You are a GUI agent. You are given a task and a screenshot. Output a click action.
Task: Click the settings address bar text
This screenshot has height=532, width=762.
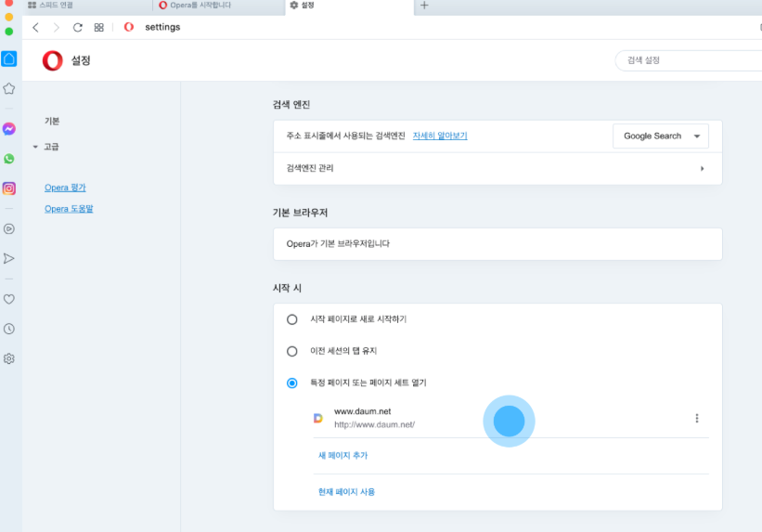click(162, 27)
